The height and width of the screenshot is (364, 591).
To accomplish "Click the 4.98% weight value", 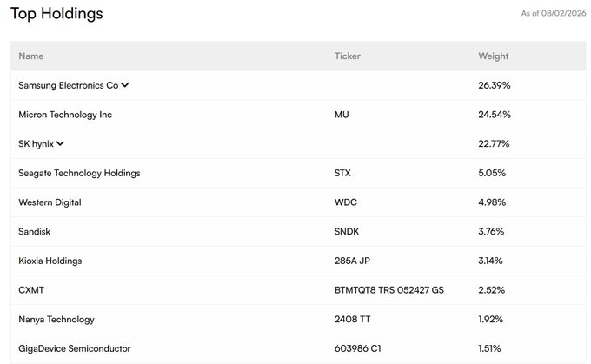I will 492,202.
